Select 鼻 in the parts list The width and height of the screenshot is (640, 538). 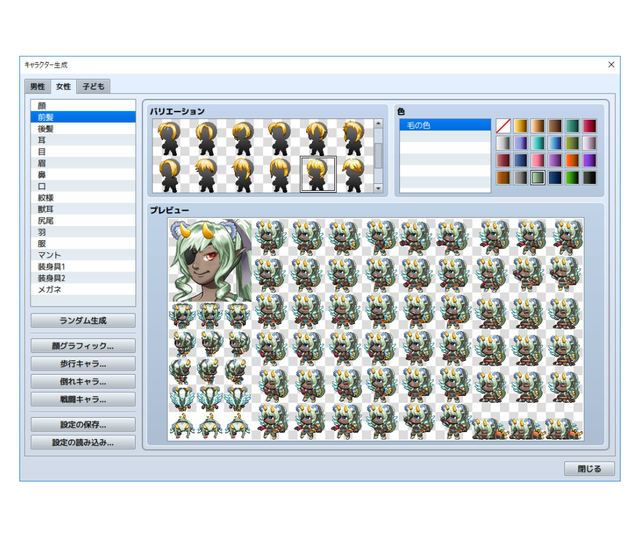click(83, 174)
